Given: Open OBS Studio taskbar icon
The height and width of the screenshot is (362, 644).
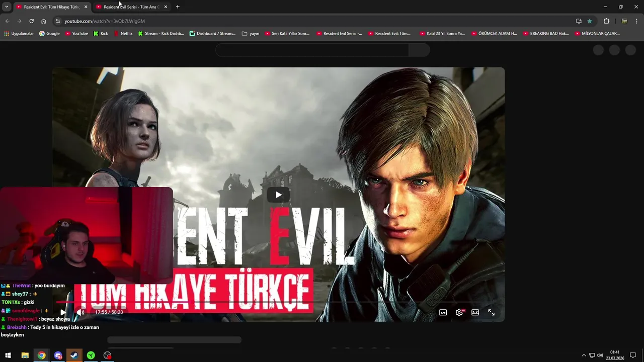Looking at the screenshot, I should (x=107, y=355).
